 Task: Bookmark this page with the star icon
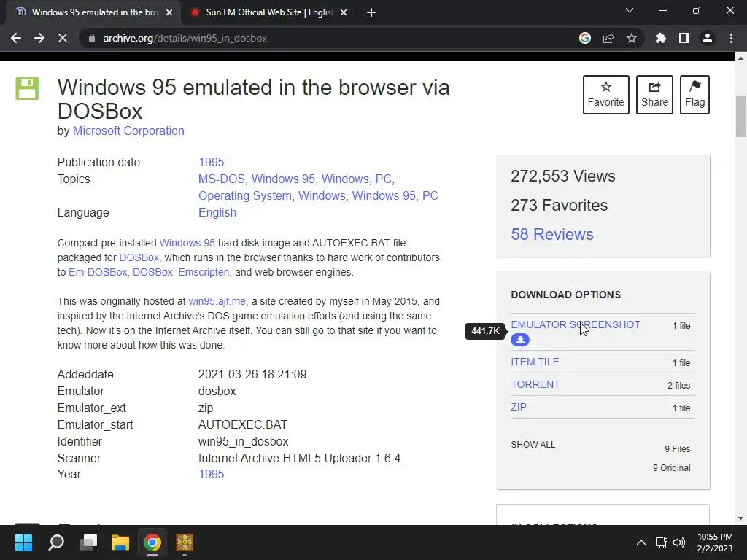pyautogui.click(x=632, y=38)
